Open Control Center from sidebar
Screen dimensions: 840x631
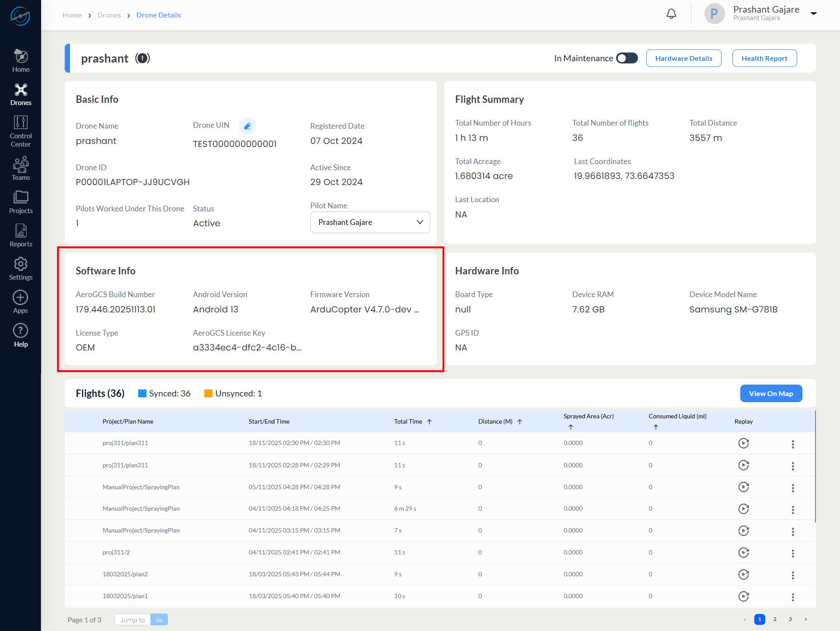coord(21,131)
